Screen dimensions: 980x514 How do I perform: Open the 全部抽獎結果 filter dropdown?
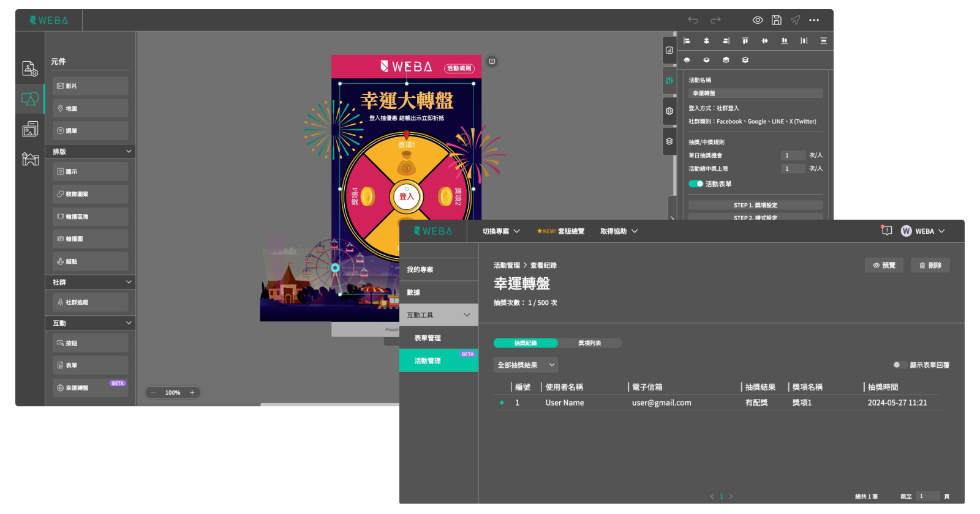pyautogui.click(x=526, y=365)
